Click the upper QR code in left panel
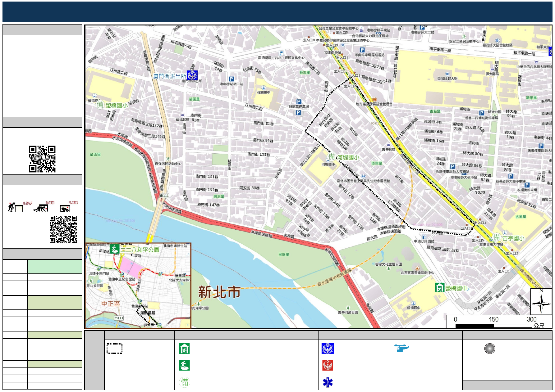The height and width of the screenshot is (392, 555). tap(42, 159)
